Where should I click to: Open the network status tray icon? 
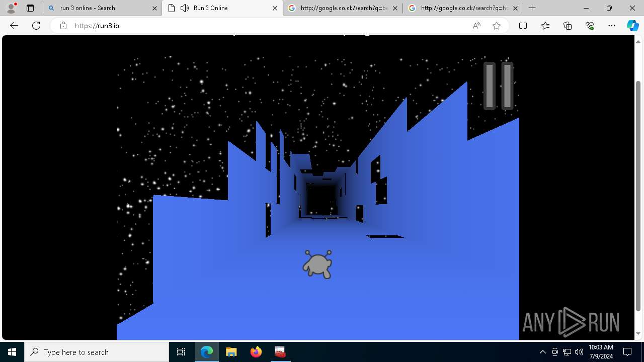click(567, 352)
